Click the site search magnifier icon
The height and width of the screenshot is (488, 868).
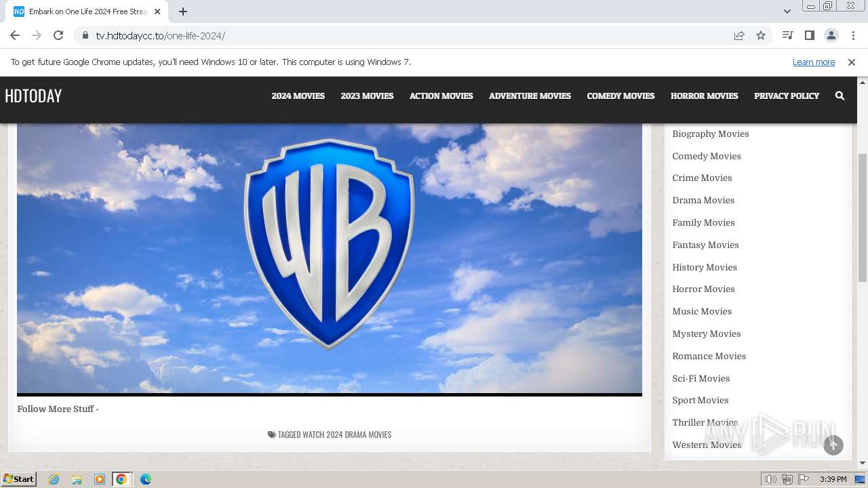[840, 96]
